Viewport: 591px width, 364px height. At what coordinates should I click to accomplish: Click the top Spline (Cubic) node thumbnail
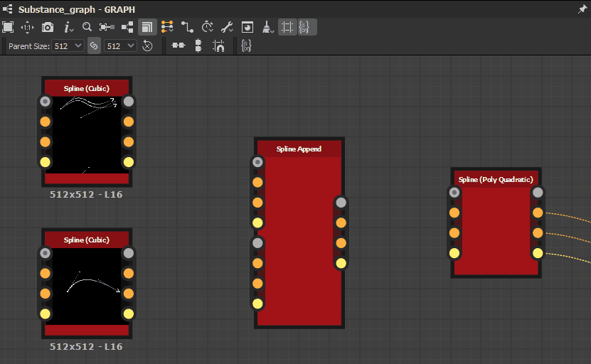point(87,134)
